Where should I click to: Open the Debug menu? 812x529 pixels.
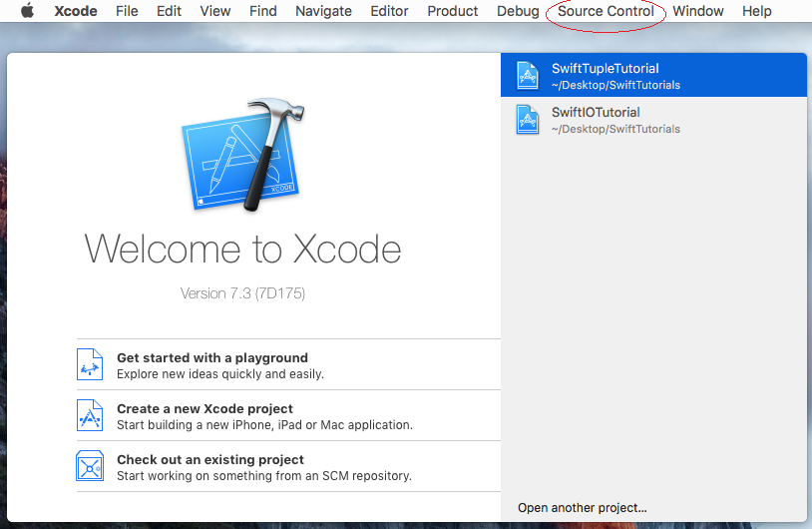point(518,11)
